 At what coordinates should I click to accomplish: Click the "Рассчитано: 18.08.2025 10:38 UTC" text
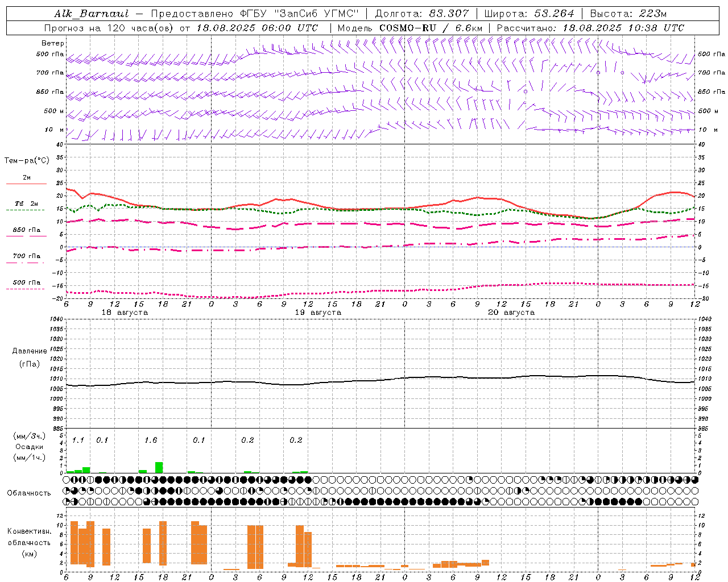tap(590, 28)
